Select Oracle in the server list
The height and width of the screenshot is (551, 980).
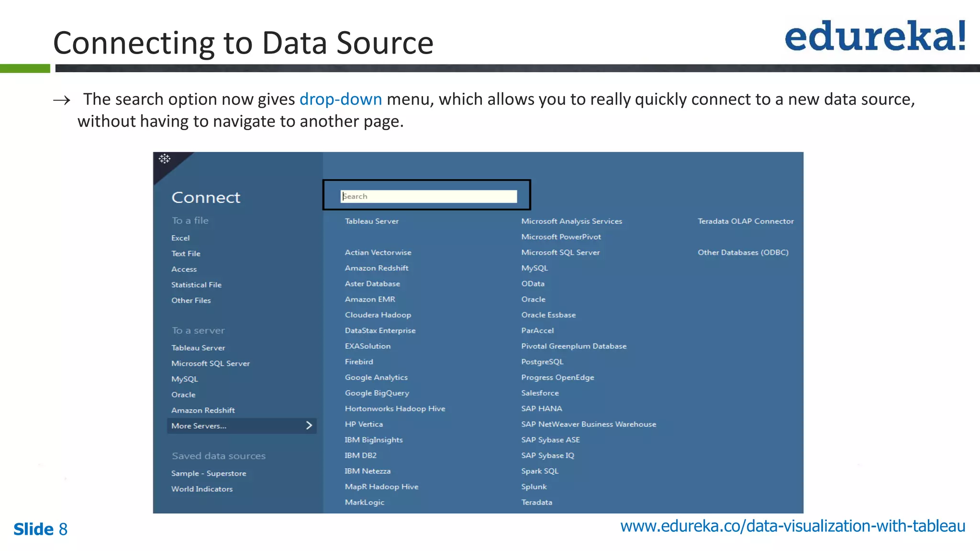[533, 299]
